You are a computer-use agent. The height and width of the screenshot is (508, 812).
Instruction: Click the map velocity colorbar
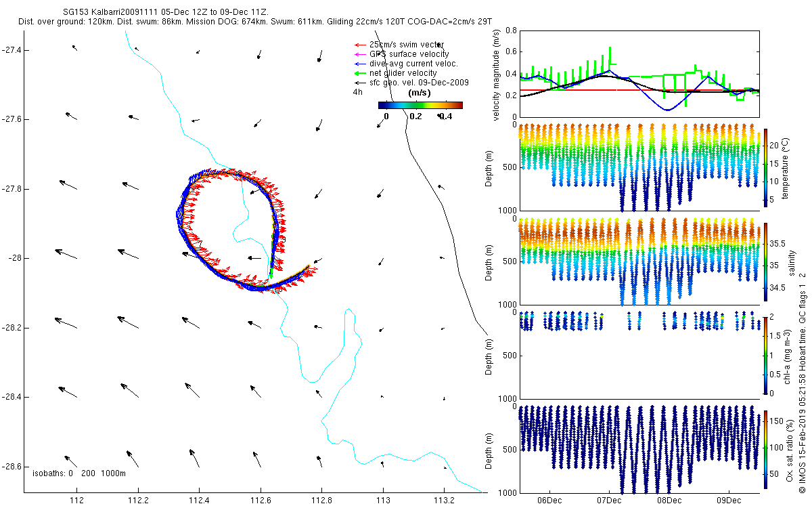click(x=420, y=105)
